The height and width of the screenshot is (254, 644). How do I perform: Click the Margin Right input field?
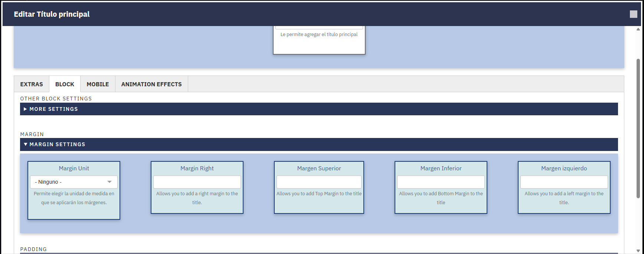pyautogui.click(x=197, y=182)
